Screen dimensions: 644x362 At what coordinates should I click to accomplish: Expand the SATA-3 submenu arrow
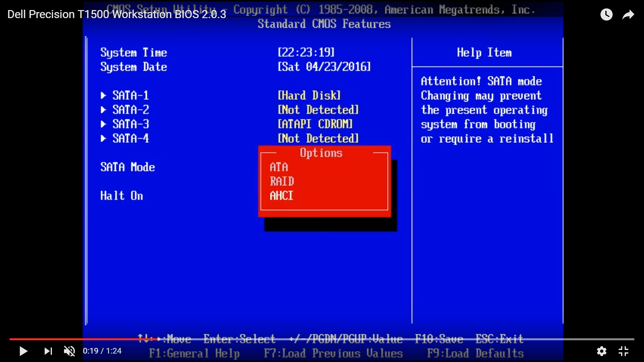pyautogui.click(x=103, y=124)
